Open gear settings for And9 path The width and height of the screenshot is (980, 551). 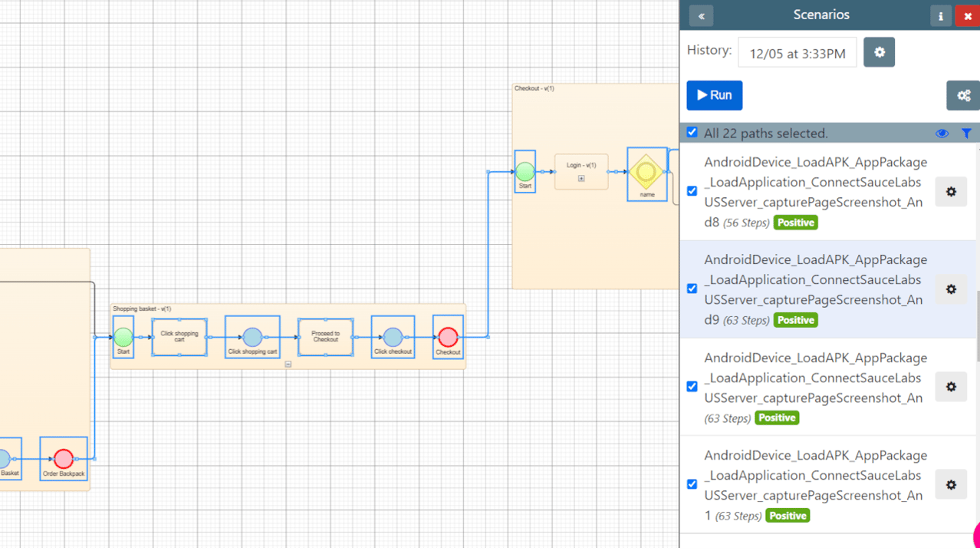pyautogui.click(x=951, y=289)
